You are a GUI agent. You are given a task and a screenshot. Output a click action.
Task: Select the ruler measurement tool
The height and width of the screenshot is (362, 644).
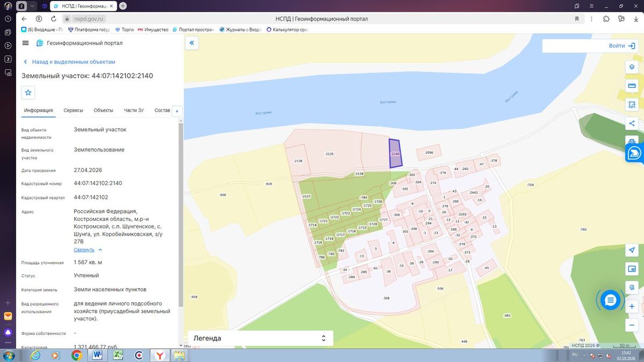632,86
